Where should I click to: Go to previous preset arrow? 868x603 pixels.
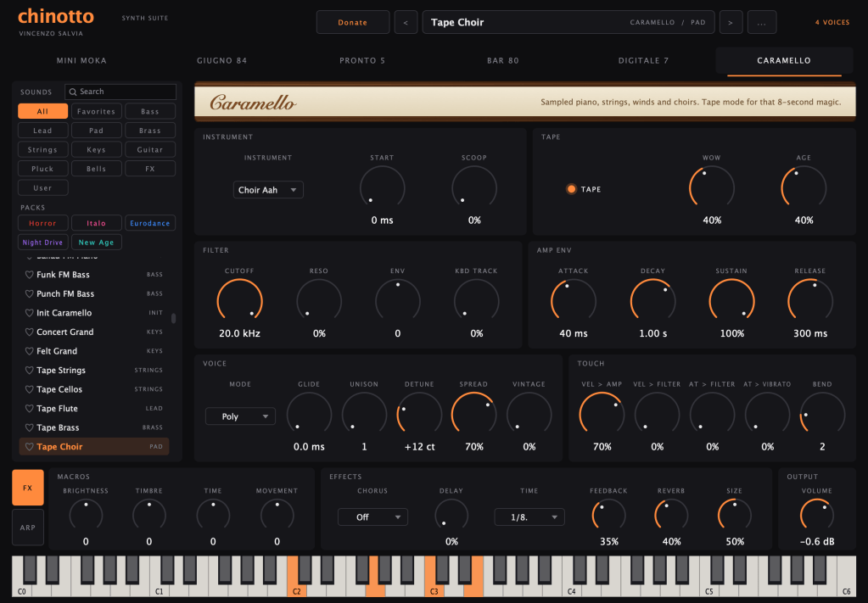point(406,23)
